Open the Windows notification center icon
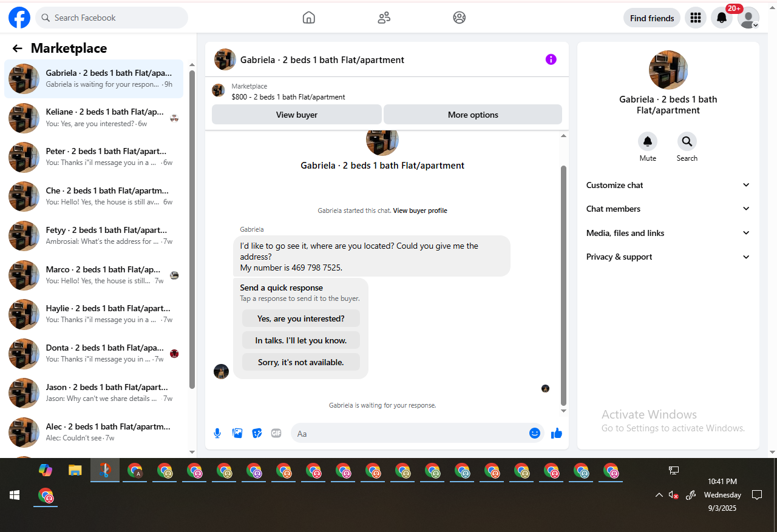Viewport: 777px width, 532px height. pos(757,495)
